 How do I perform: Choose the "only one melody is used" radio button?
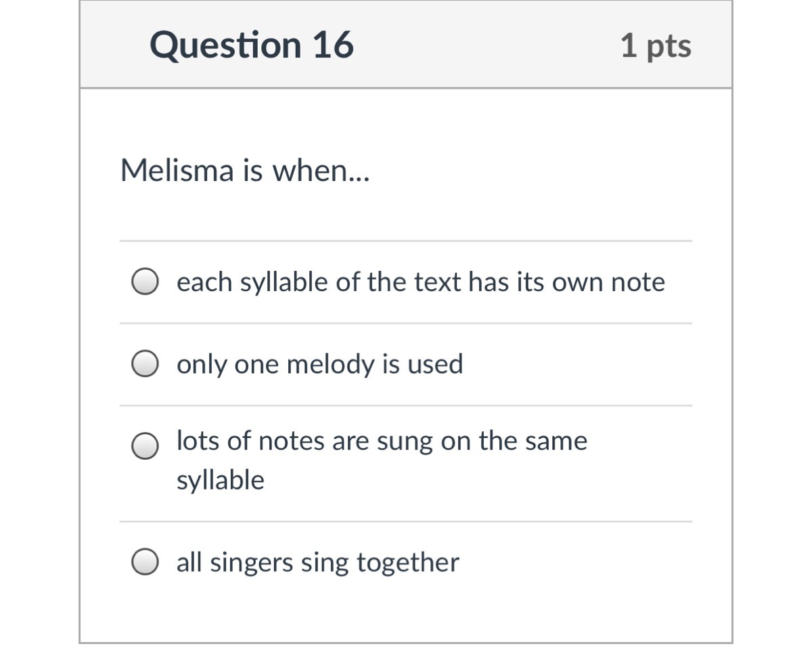click(x=145, y=364)
